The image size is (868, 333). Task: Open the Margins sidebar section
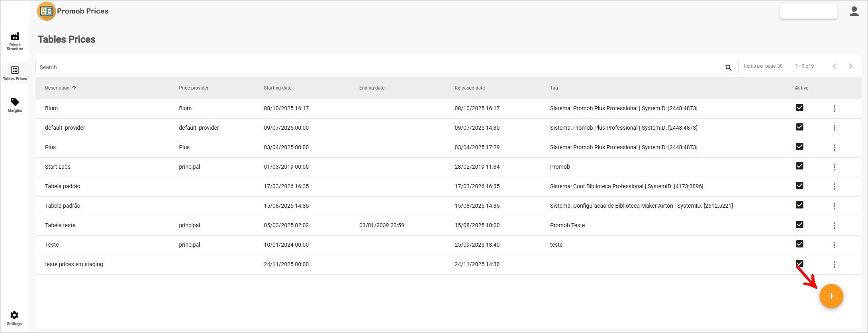15,105
